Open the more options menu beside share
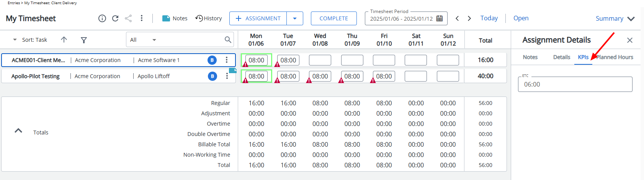 point(142,18)
